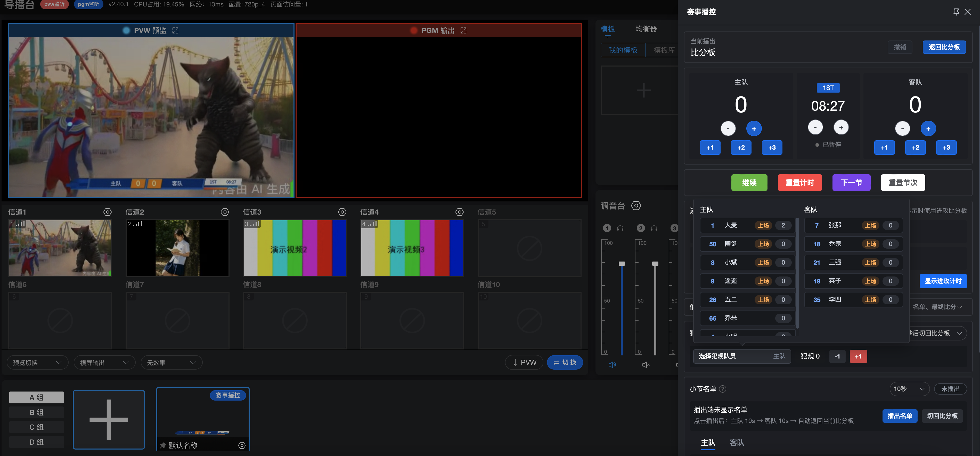
Task: Switch to the 模板 tab
Action: pyautogui.click(x=608, y=29)
